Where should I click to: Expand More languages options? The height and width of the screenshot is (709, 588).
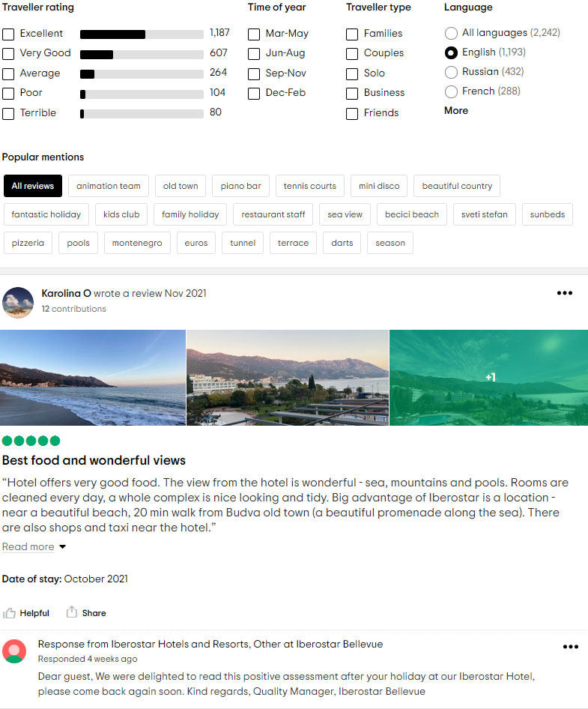pyautogui.click(x=456, y=111)
